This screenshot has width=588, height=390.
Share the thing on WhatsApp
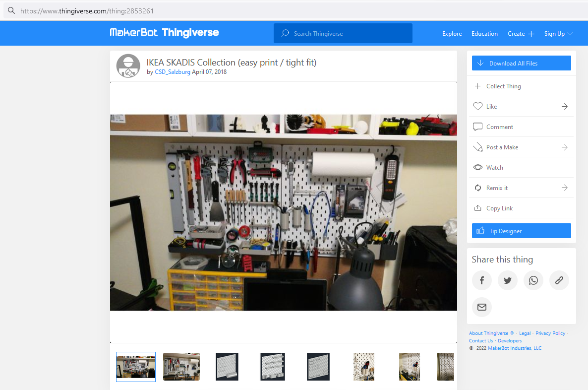click(x=533, y=280)
